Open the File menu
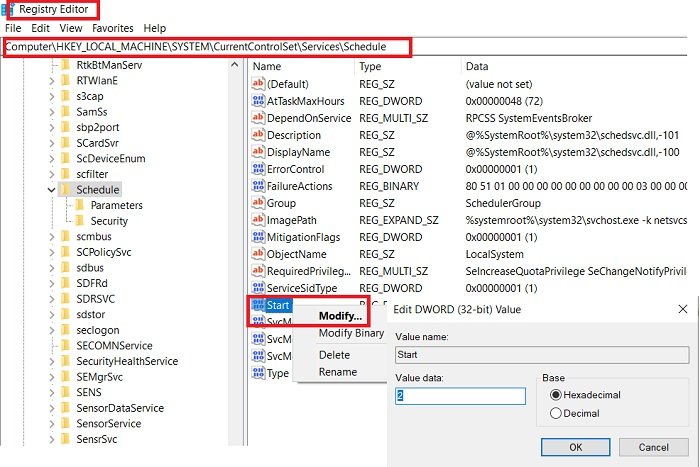The image size is (700, 467). 13,28
